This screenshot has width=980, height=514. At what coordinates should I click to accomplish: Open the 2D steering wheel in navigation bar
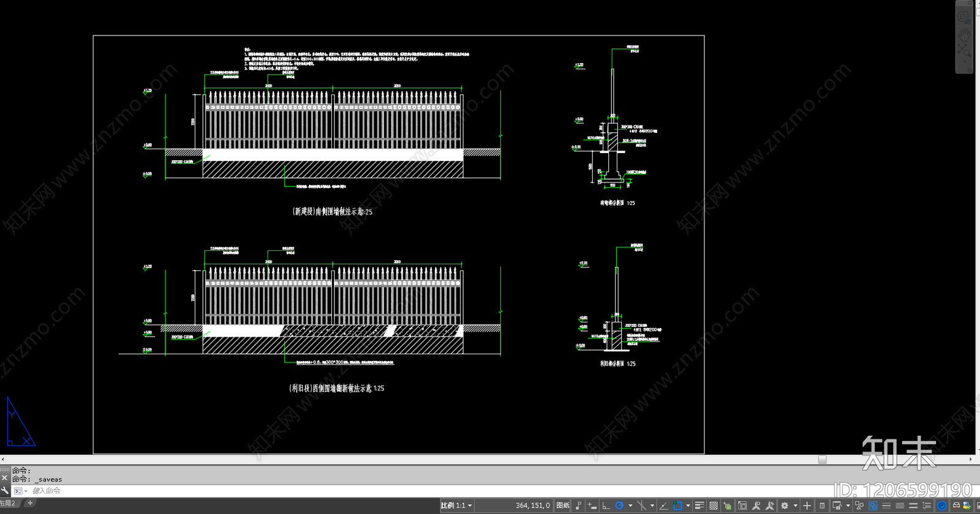(x=964, y=18)
